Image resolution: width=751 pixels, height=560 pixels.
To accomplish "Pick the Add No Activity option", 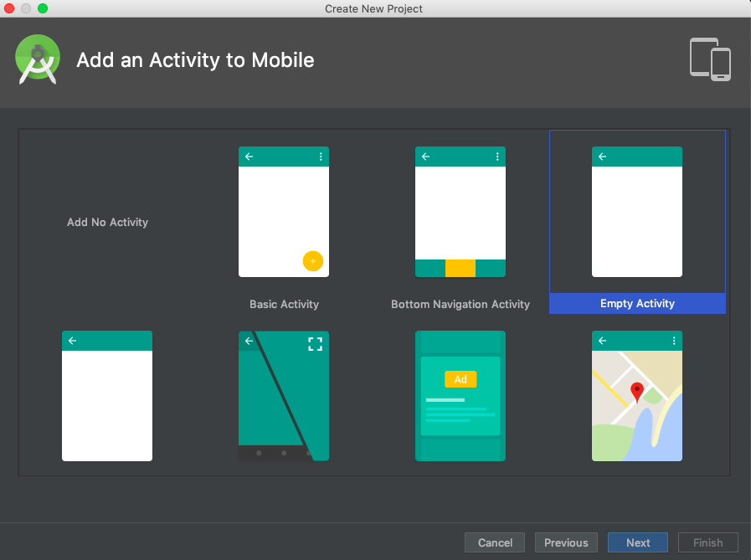I will pos(107,223).
